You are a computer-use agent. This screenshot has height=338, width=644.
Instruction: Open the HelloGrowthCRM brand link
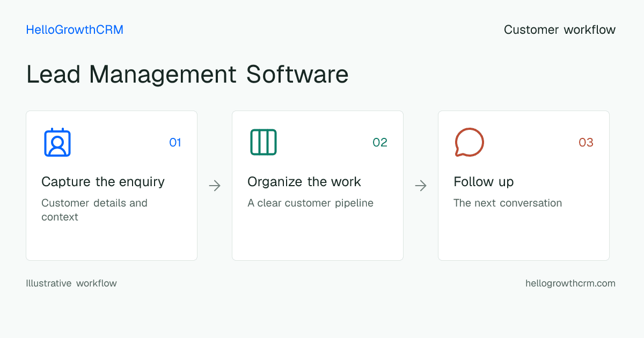pos(75,30)
